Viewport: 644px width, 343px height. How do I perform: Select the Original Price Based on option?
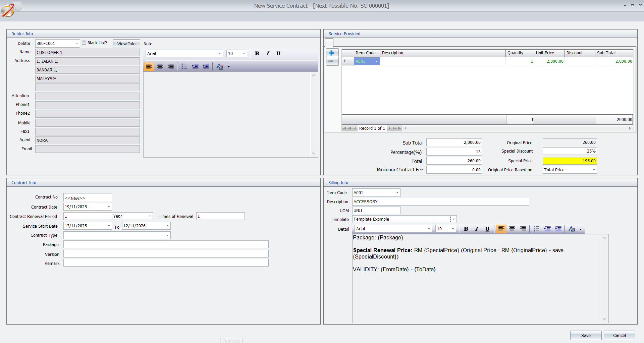click(594, 170)
